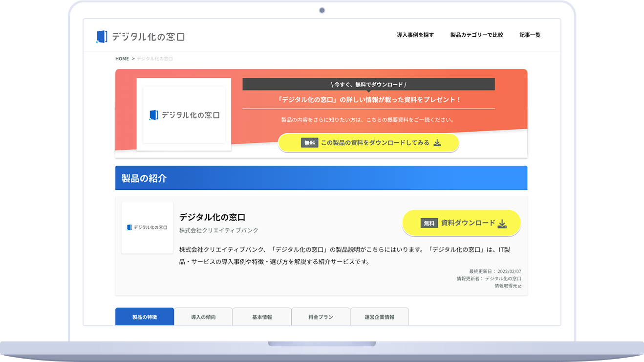
Task: Click 製品カテゴリーで比較 in the navigation bar
Action: coord(476,35)
